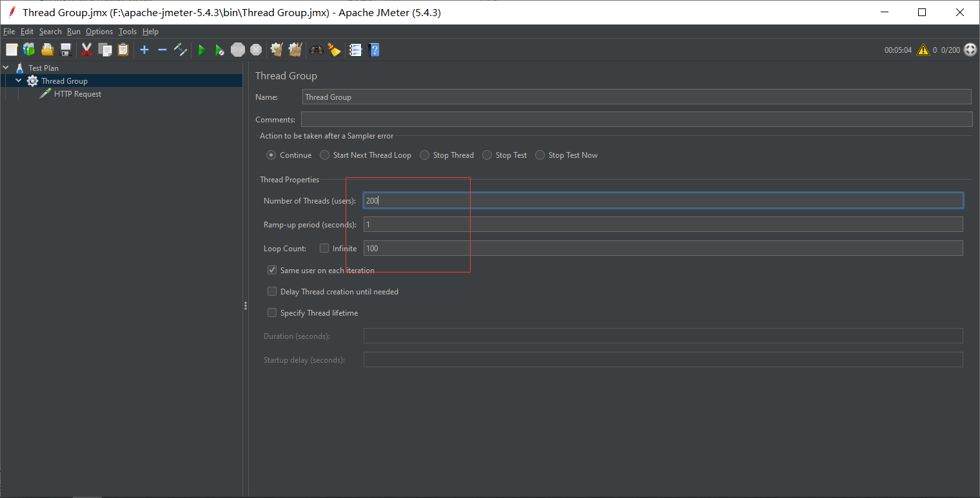Select the Stop Test radio button
Viewport: 980px width, 498px height.
pyautogui.click(x=487, y=155)
